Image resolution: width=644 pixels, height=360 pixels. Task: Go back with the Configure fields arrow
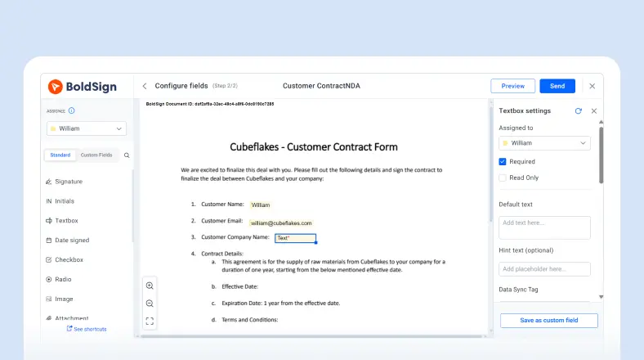point(145,86)
